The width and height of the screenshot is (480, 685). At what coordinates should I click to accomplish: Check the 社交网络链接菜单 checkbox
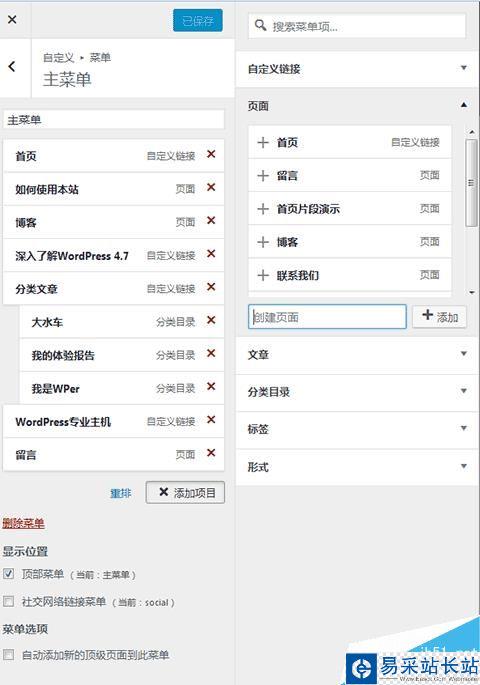(x=8, y=602)
